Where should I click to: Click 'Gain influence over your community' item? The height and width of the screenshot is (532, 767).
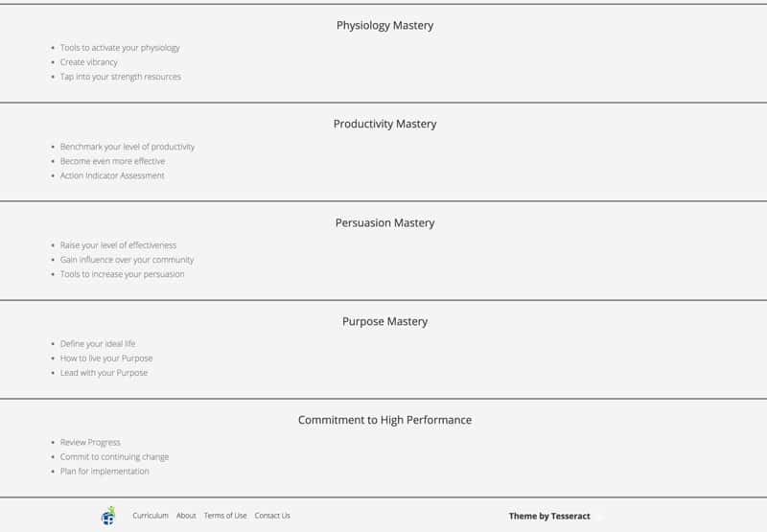coord(127,260)
